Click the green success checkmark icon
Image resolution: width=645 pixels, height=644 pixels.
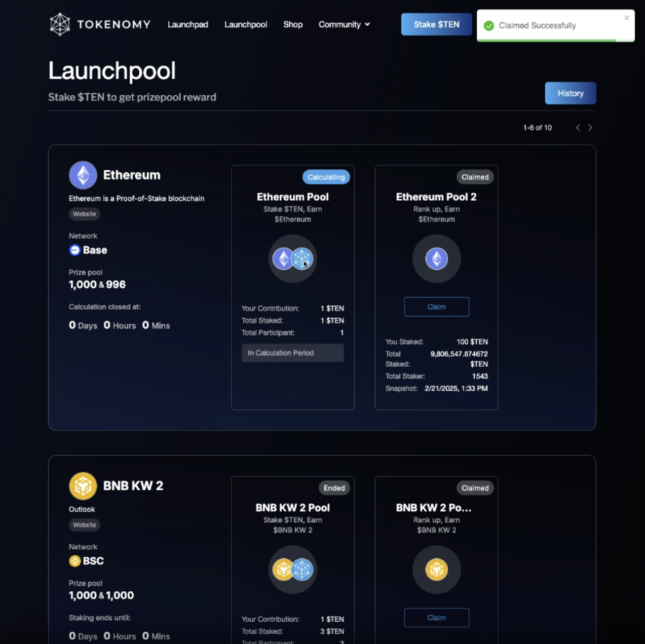coord(489,26)
